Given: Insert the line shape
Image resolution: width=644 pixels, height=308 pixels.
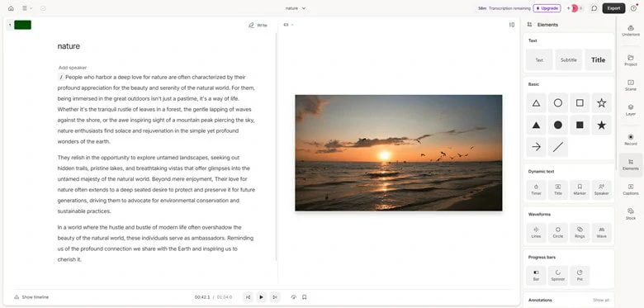Looking at the screenshot, I should 558,147.
